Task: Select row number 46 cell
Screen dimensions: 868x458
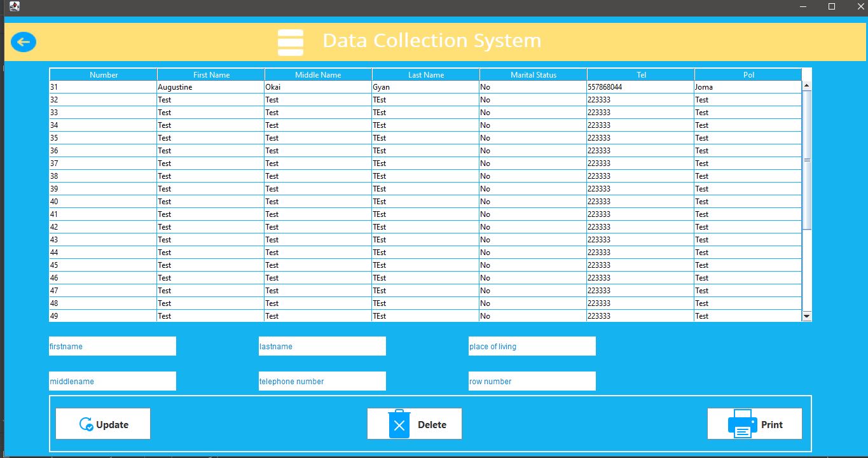Action: (103, 278)
